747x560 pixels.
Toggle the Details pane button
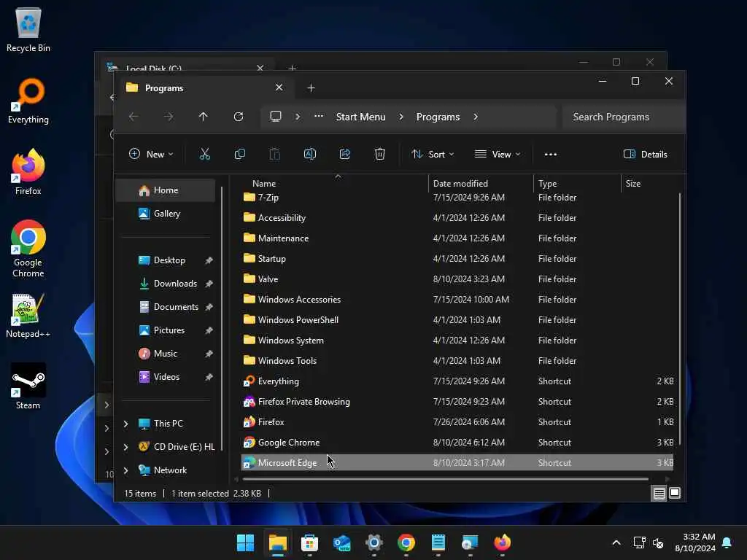pyautogui.click(x=646, y=155)
